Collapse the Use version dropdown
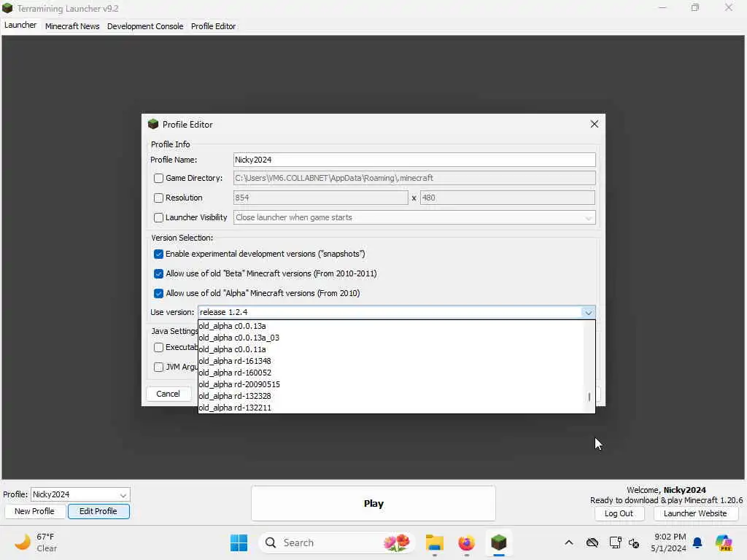Image resolution: width=747 pixels, height=560 pixels. [589, 312]
